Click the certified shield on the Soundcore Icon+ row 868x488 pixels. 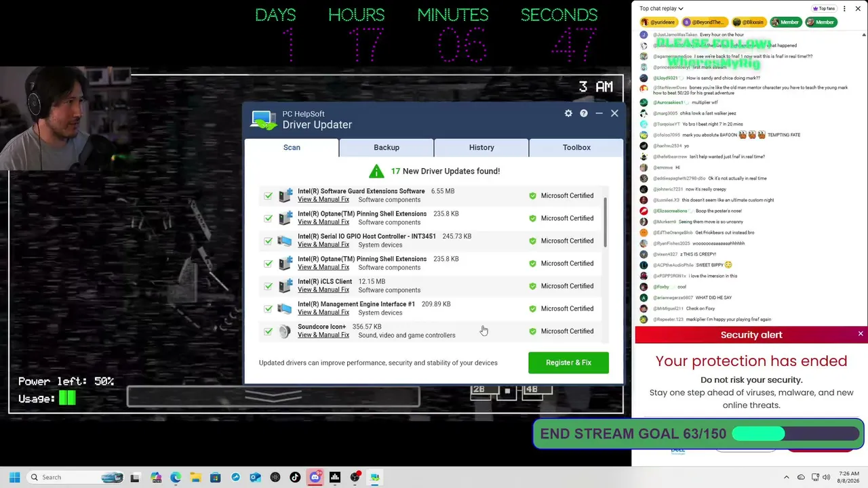point(532,331)
